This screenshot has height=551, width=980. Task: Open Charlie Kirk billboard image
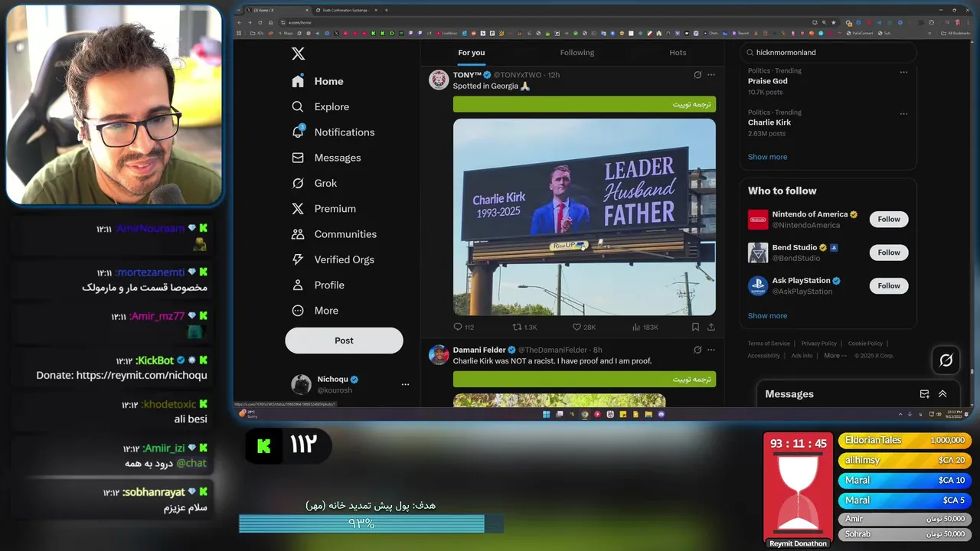pyautogui.click(x=584, y=217)
